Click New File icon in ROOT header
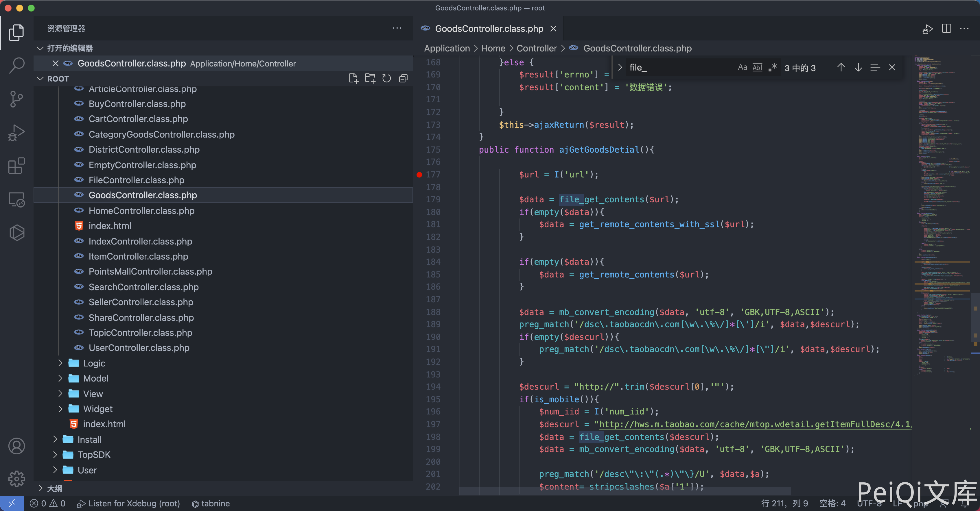Viewport: 980px width, 511px height. [x=353, y=79]
